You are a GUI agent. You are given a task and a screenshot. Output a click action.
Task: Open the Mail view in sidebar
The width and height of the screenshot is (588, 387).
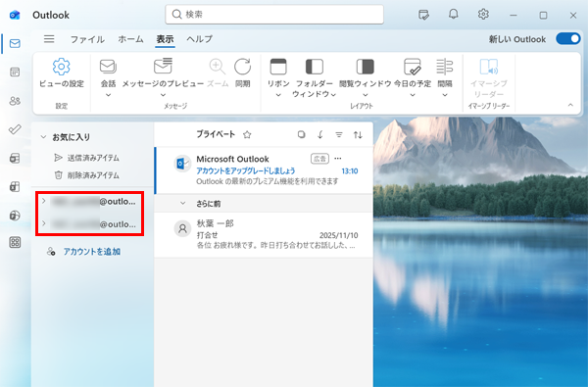pyautogui.click(x=15, y=43)
